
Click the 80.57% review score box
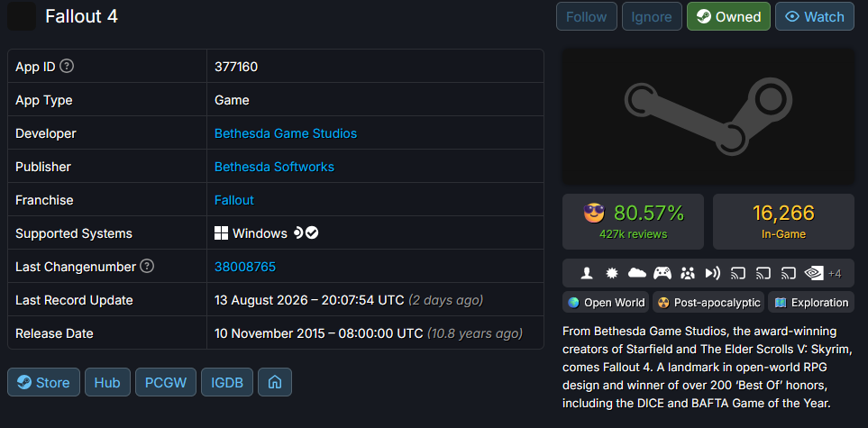click(634, 222)
